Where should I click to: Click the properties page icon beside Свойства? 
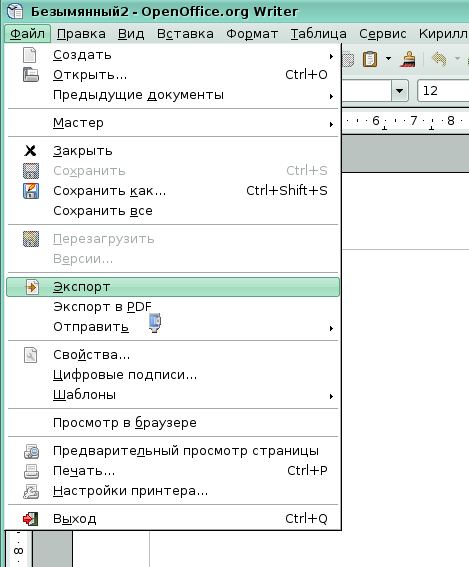(30, 355)
